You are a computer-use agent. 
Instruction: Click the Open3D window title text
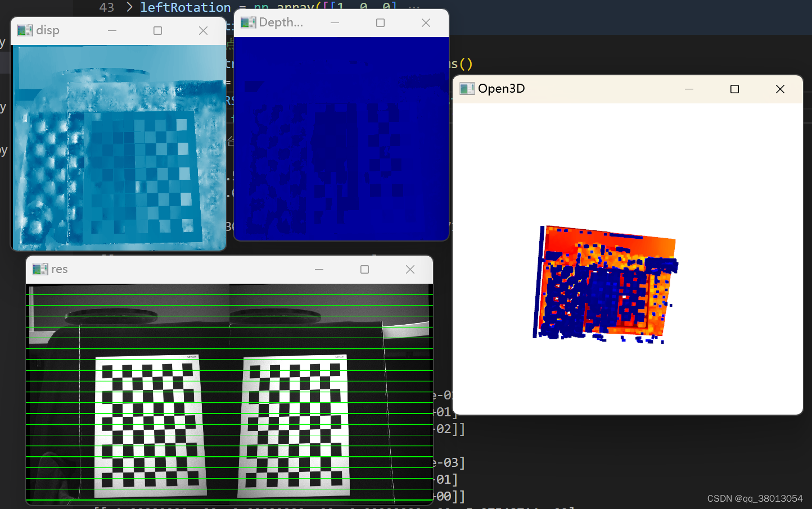coord(501,89)
